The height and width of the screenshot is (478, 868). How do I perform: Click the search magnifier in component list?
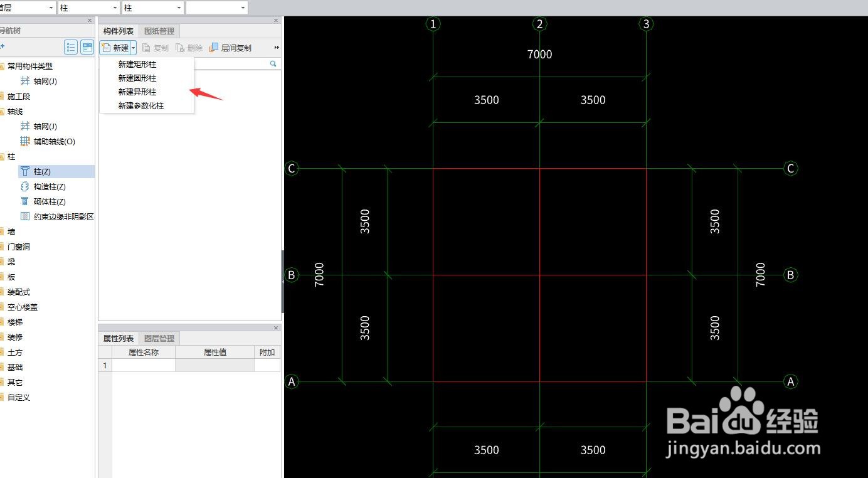(x=273, y=63)
